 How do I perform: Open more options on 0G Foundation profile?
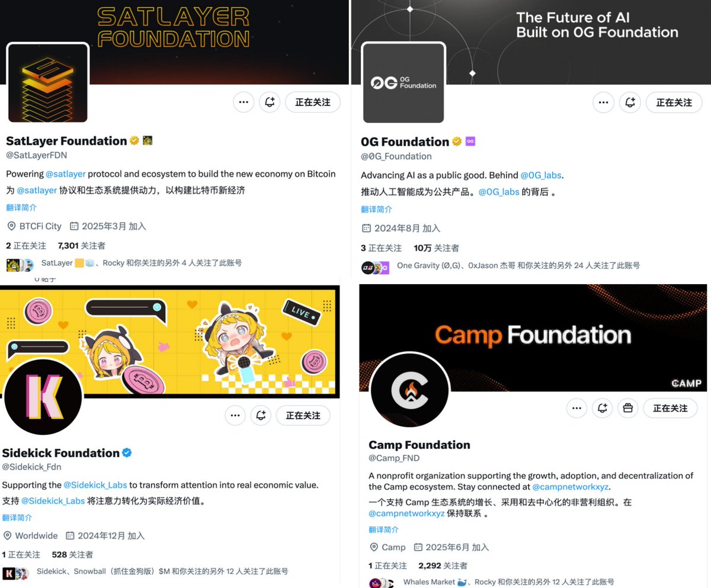603,102
